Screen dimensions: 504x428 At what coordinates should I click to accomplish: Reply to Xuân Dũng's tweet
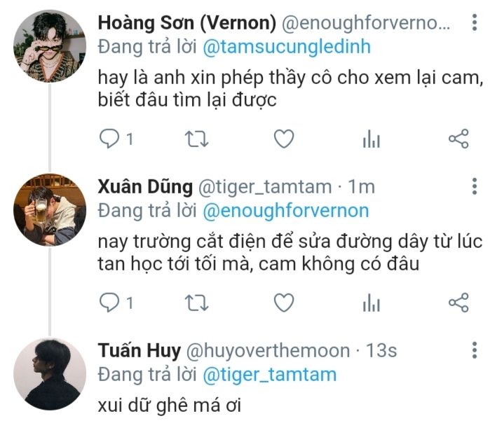coord(109,303)
